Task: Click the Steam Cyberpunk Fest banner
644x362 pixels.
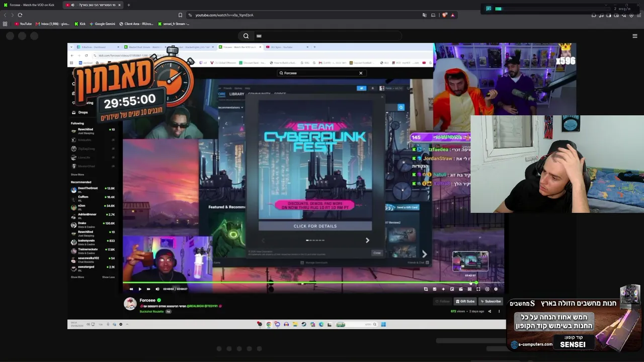Action: coord(315,160)
